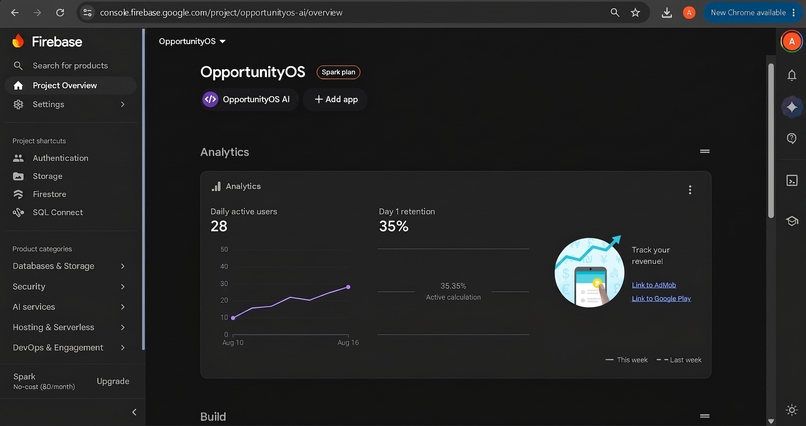The image size is (806, 426).
Task: Expand Settings submenu chevron
Action: (x=122, y=104)
